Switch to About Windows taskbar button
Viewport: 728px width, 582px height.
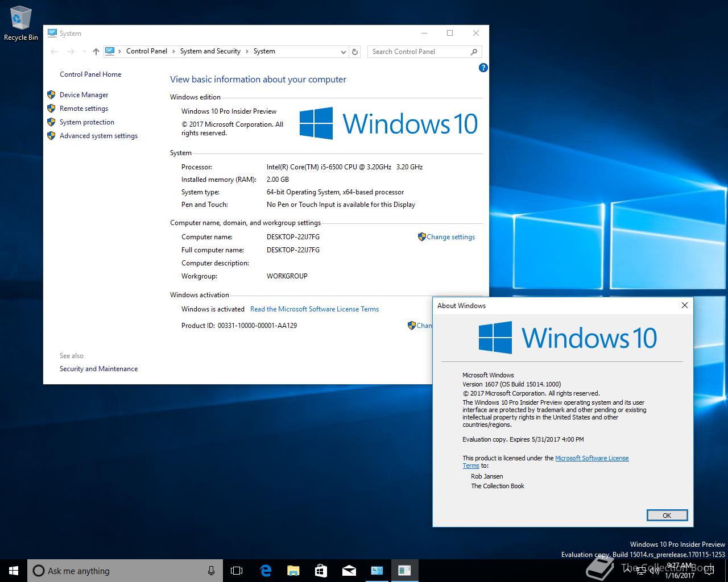point(404,571)
